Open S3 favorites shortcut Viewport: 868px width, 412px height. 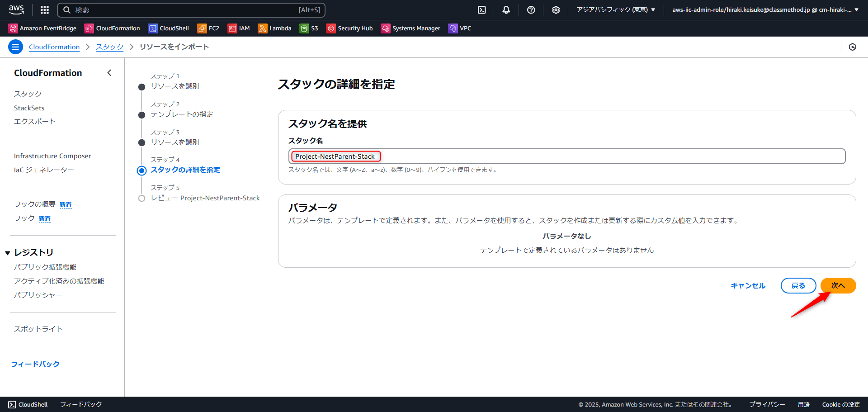point(309,28)
